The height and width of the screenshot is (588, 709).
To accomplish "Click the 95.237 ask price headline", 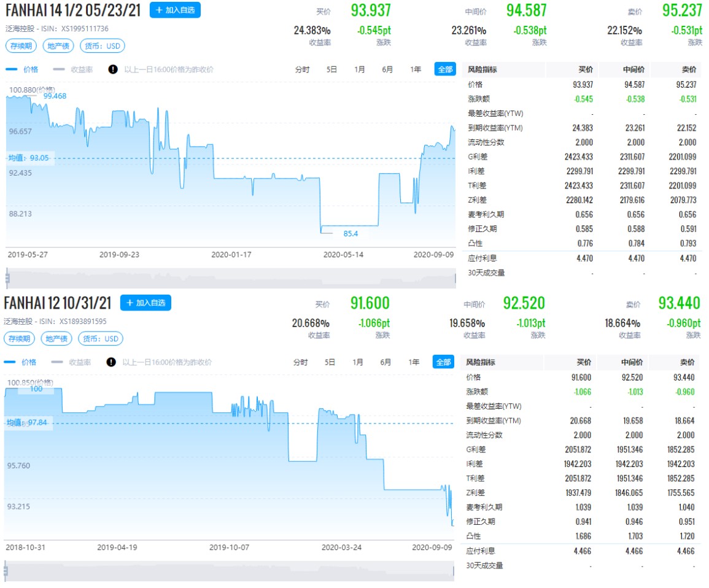I will point(682,10).
